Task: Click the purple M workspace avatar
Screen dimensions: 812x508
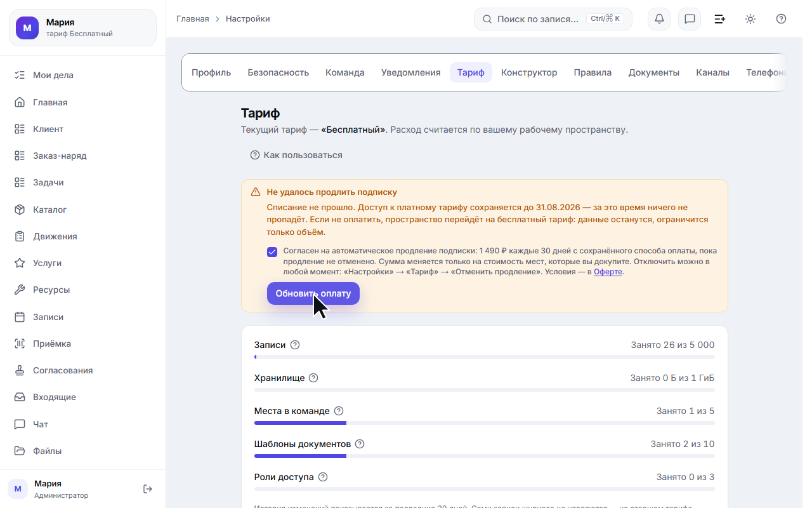Action: click(27, 28)
